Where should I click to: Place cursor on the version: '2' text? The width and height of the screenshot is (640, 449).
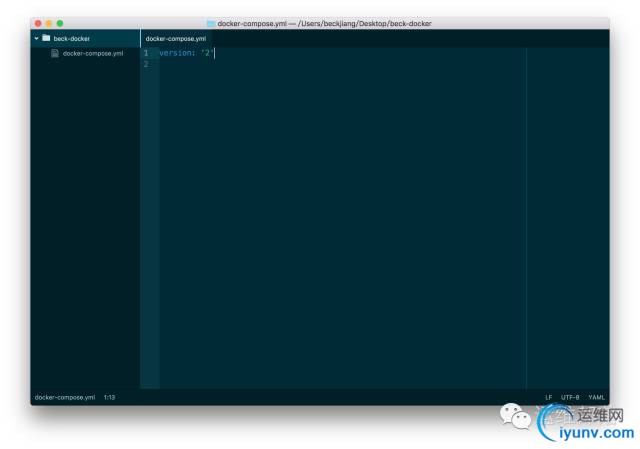coord(186,53)
